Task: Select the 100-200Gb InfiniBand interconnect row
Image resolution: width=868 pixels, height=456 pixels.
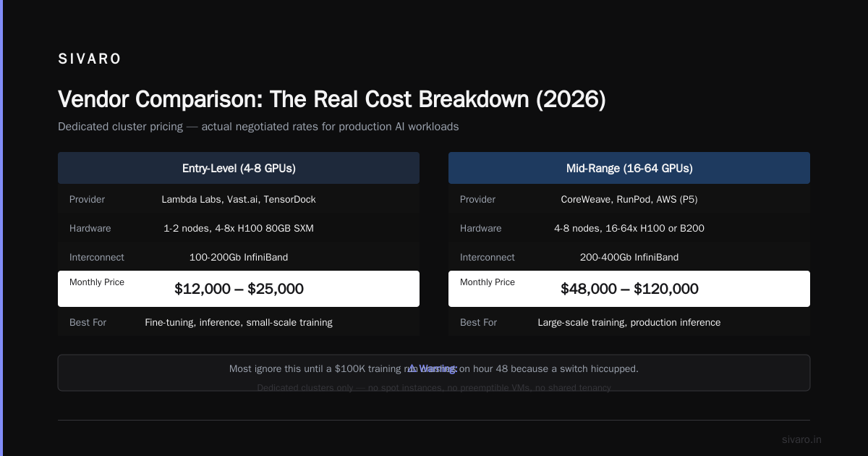Action: (239, 257)
